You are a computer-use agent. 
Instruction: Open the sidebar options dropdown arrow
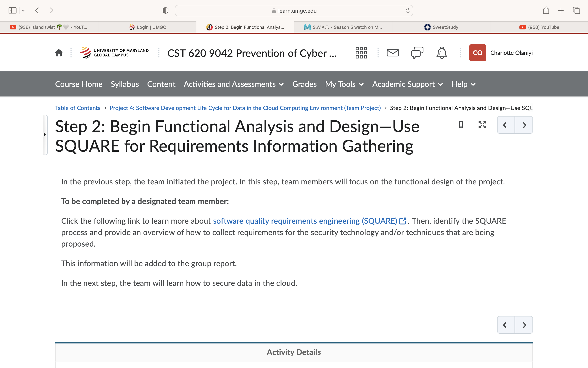[23, 10]
